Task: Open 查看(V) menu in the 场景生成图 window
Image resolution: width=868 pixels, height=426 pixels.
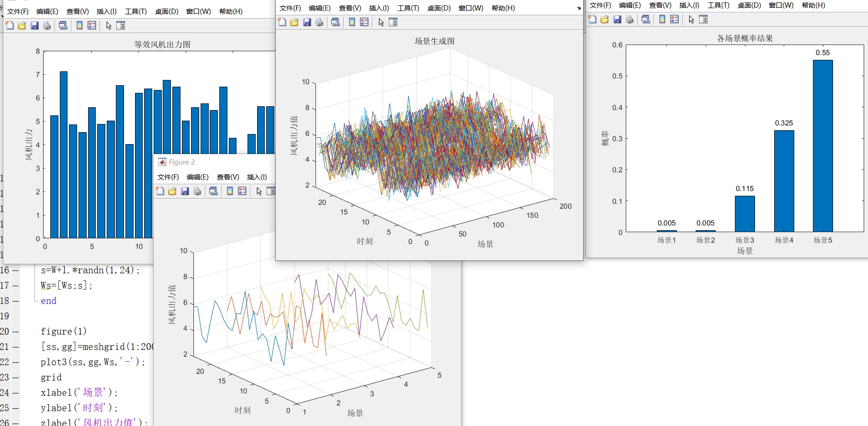Action: (x=350, y=8)
